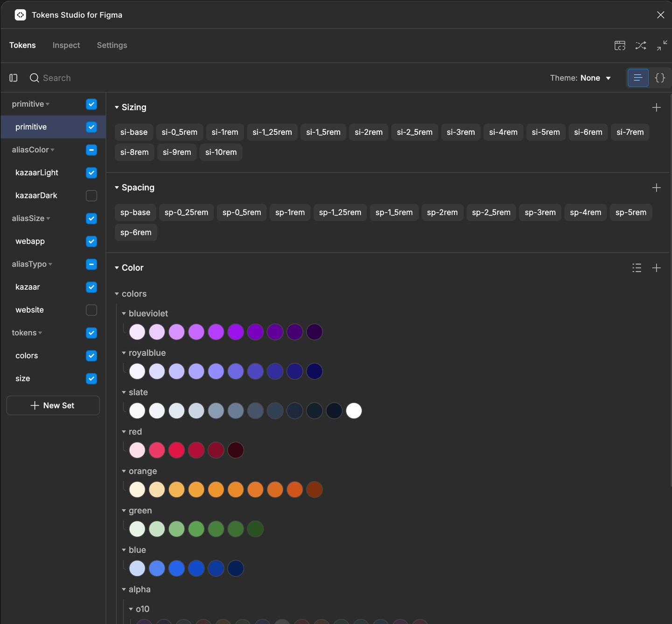
Task: Uncheck the primitive folder checkbox
Action: pyautogui.click(x=91, y=104)
